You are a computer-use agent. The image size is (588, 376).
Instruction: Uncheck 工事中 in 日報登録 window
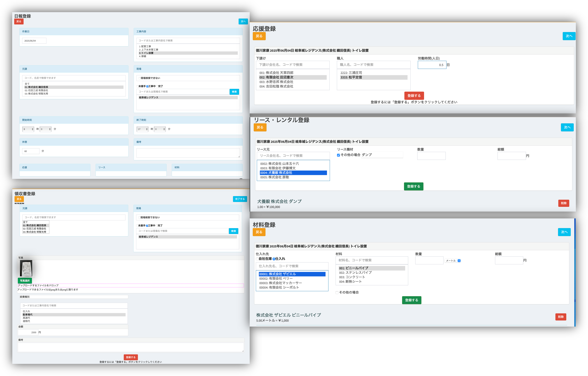[147, 86]
